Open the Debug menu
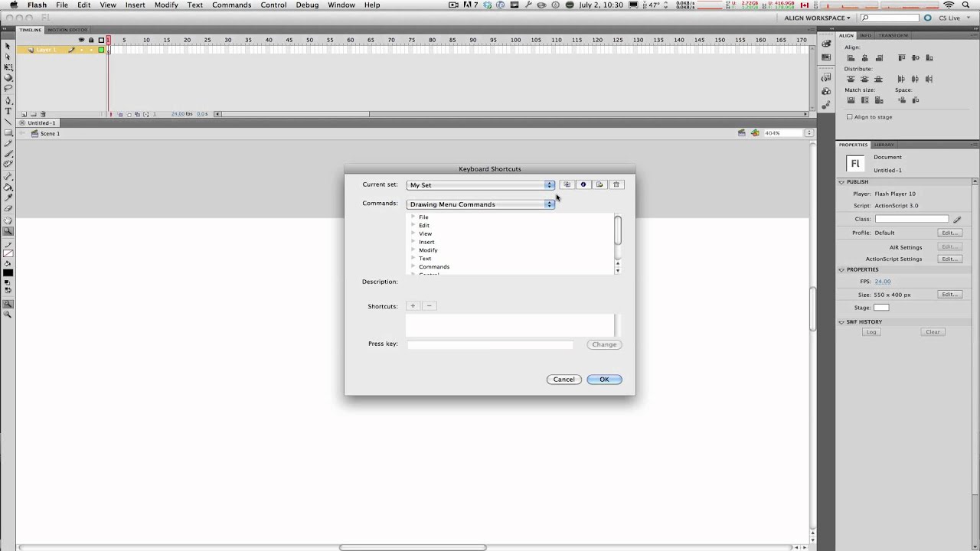Screen dimensions: 980x551 click(307, 5)
